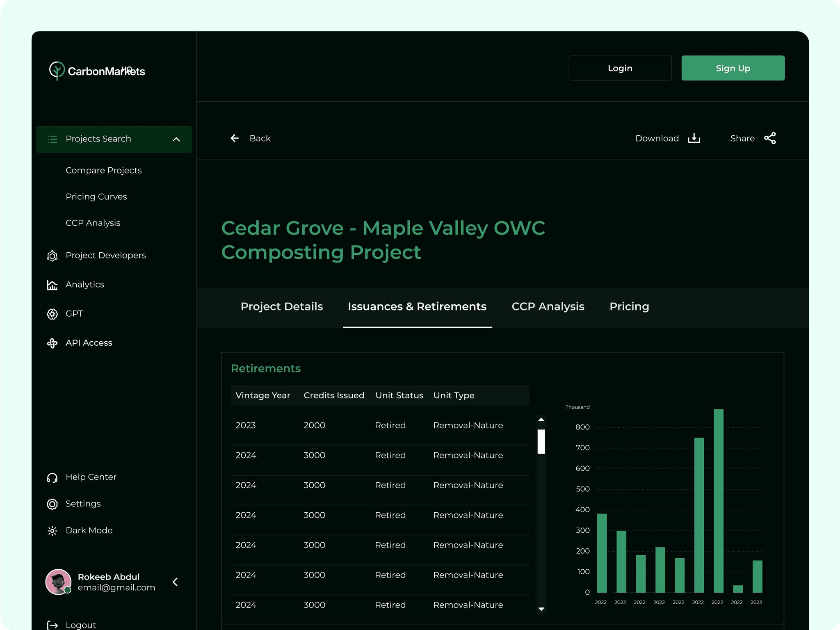
Task: Collapse sidebar with chevron beside Rokeeb Abdul
Action: tap(175, 582)
